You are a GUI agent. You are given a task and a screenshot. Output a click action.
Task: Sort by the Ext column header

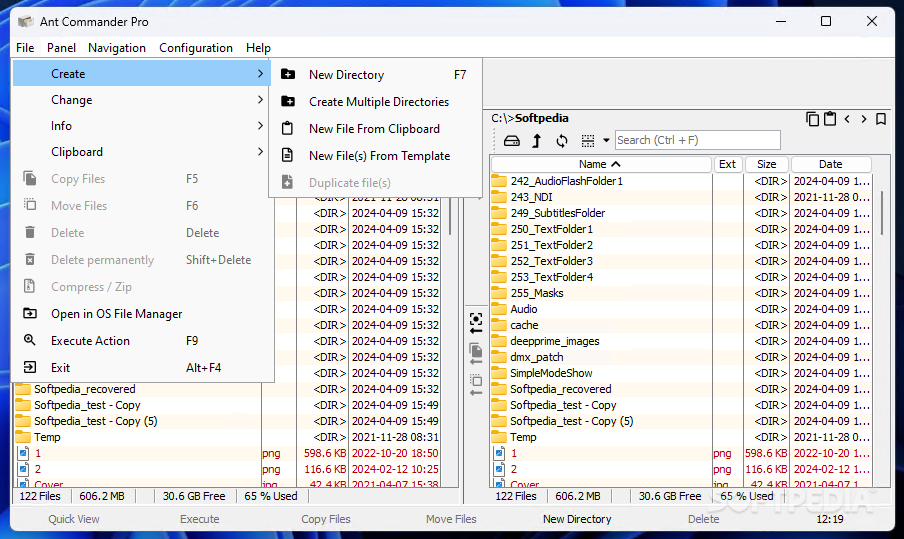[728, 164]
